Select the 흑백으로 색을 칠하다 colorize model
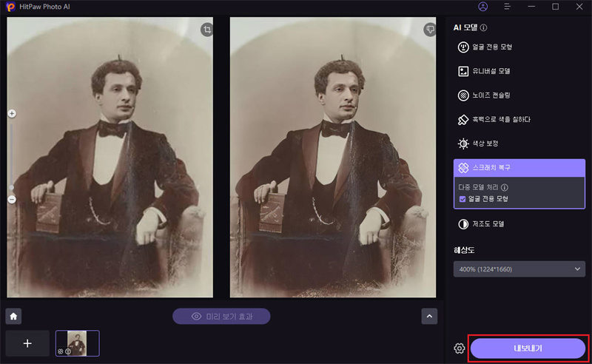 tap(494, 119)
